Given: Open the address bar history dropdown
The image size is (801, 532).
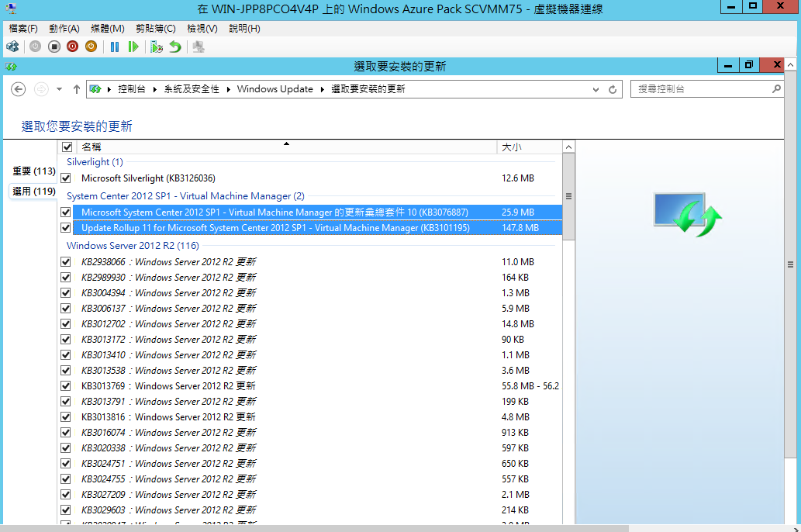Looking at the screenshot, I should 596,89.
